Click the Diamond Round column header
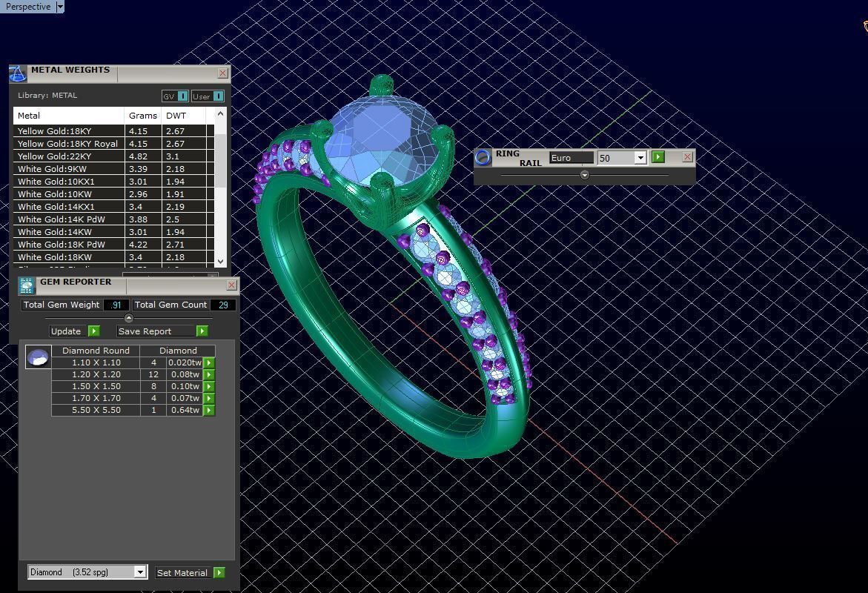 click(x=96, y=351)
